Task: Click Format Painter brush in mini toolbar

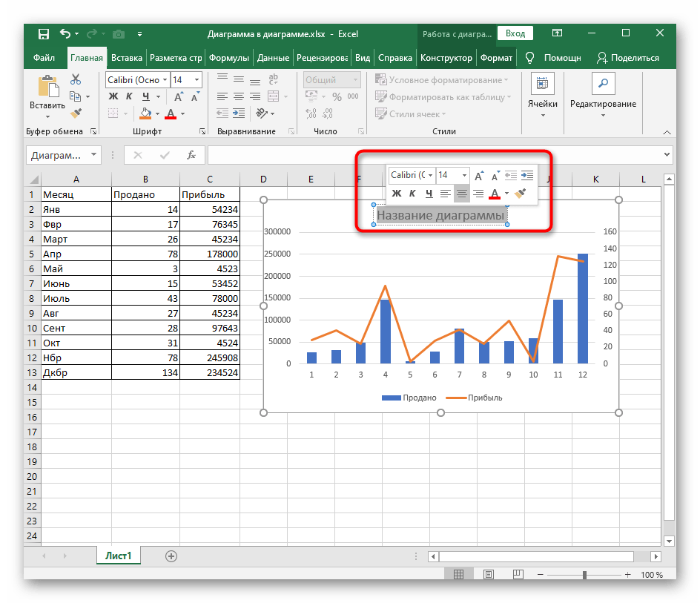Action: (x=520, y=194)
